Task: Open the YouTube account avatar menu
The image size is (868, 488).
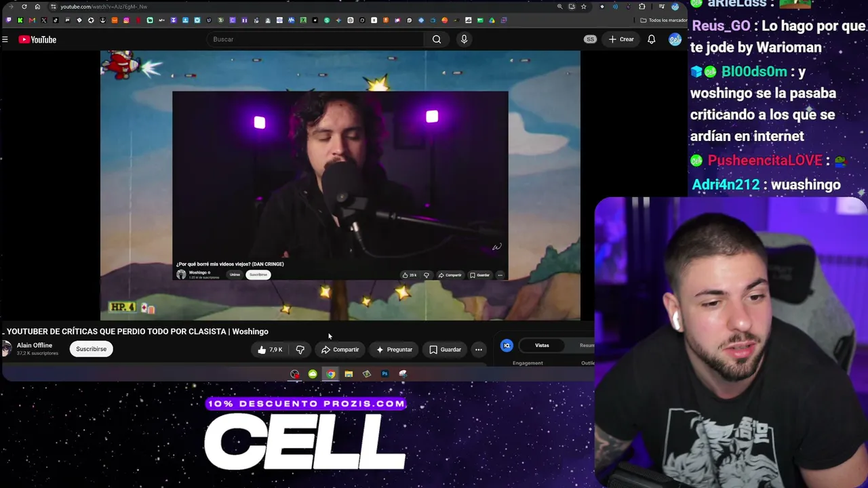Action: 675,39
